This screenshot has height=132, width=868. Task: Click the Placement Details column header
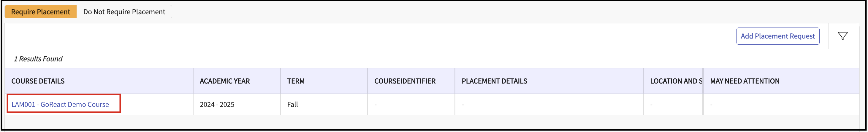[494, 81]
